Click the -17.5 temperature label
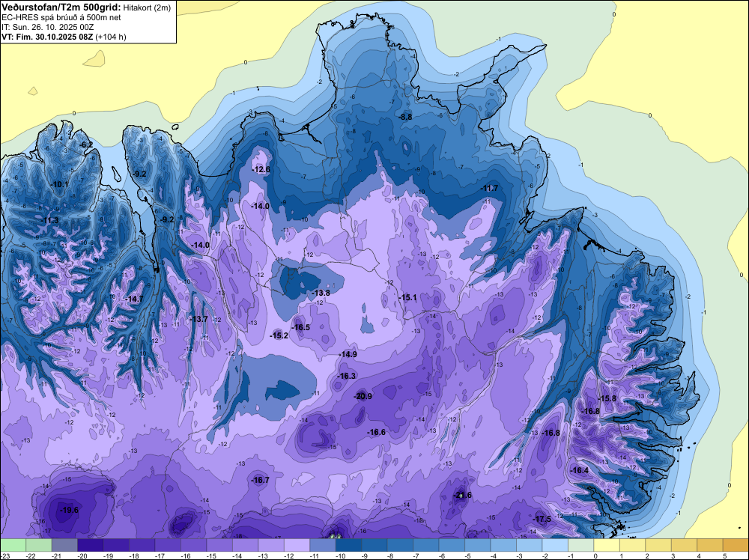 tap(542, 519)
